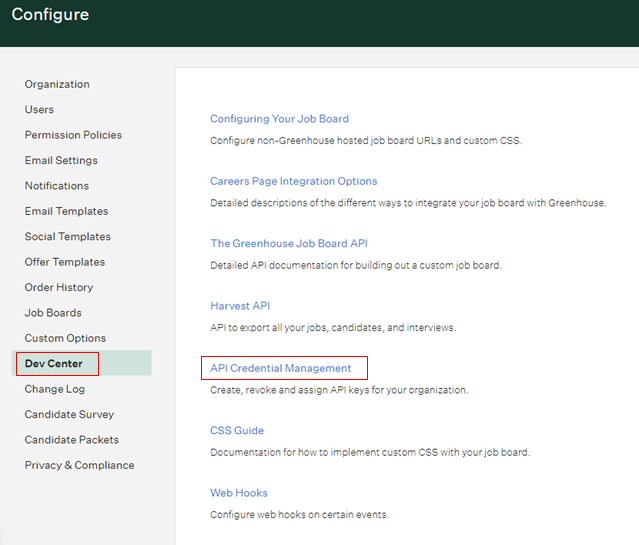Image resolution: width=639 pixels, height=545 pixels.
Task: Follow The Greenhouse Job Board API link
Action: point(289,243)
